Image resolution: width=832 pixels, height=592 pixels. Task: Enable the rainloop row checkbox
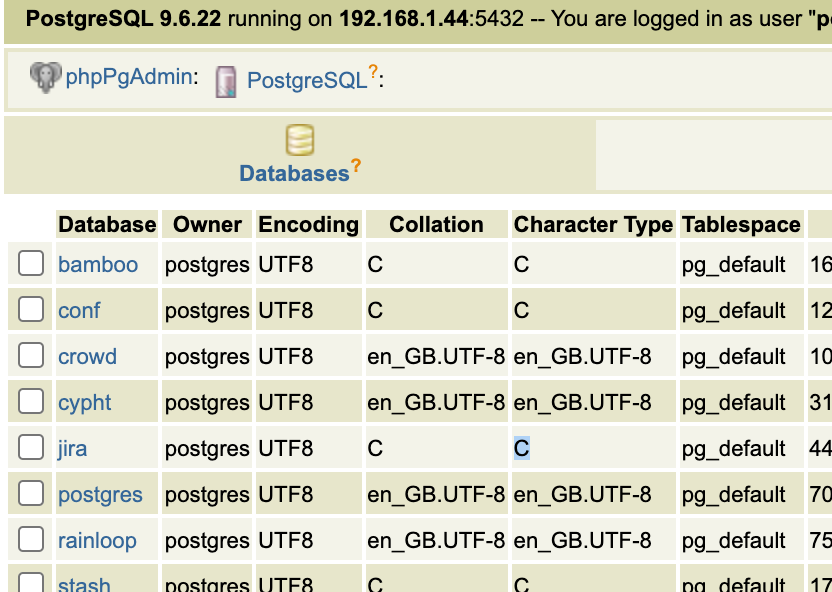[29, 540]
